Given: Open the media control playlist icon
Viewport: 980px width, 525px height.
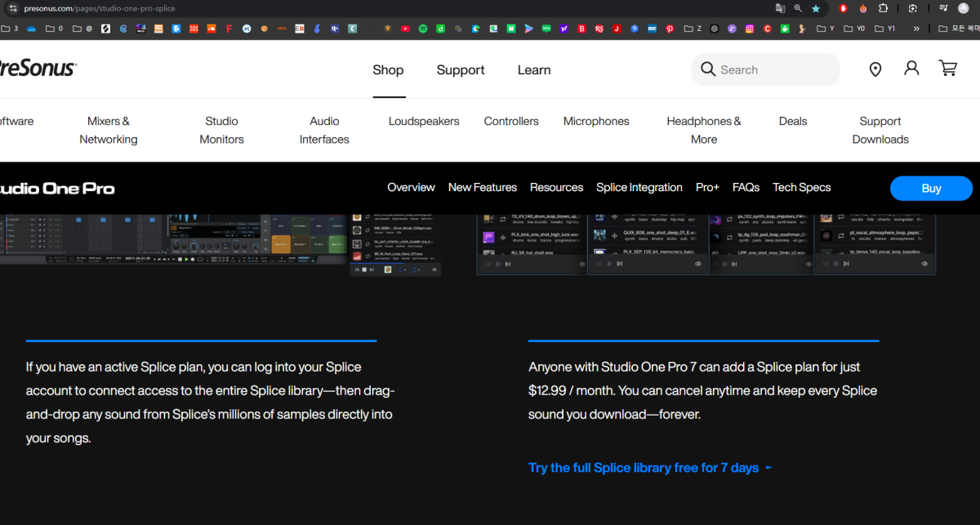Looking at the screenshot, I should click(943, 8).
